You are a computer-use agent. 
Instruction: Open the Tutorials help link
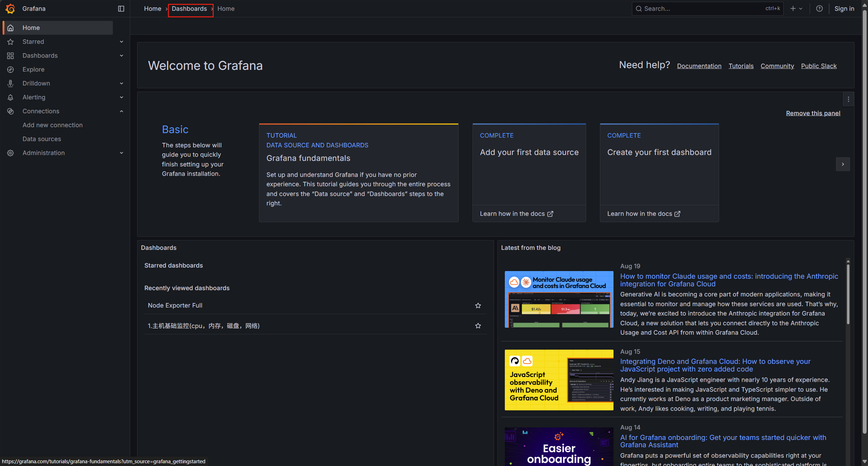(741, 66)
